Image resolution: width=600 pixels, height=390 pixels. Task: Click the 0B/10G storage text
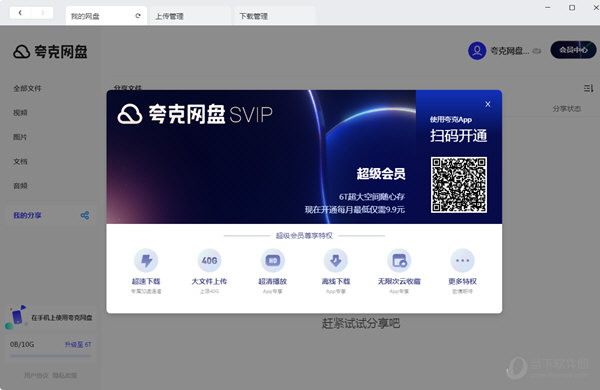(22, 344)
